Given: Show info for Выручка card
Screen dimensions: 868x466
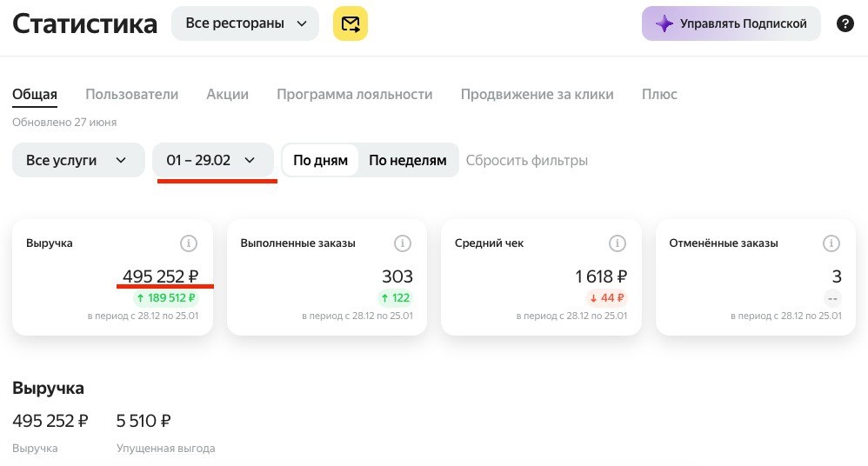Looking at the screenshot, I should 188,243.
